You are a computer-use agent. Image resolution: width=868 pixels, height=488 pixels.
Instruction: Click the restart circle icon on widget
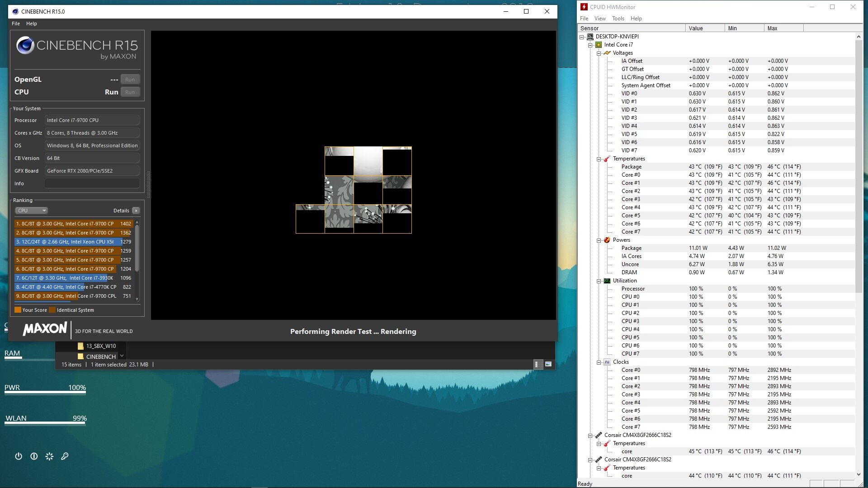click(34, 456)
